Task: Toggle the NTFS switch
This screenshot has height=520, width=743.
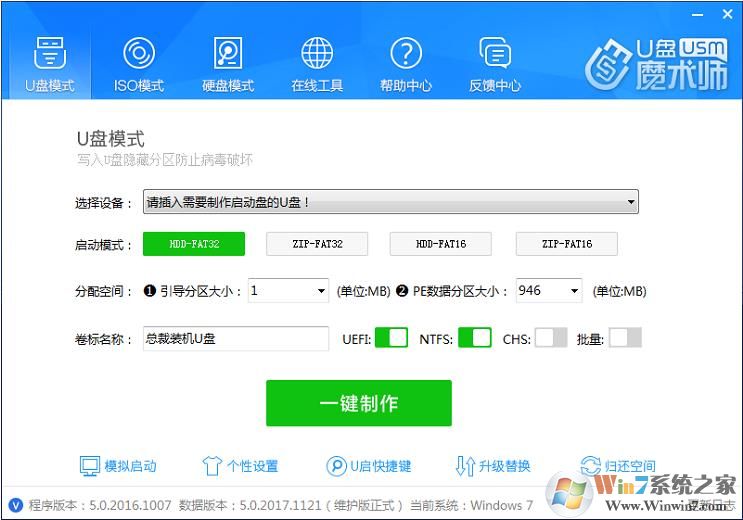Action: click(474, 338)
